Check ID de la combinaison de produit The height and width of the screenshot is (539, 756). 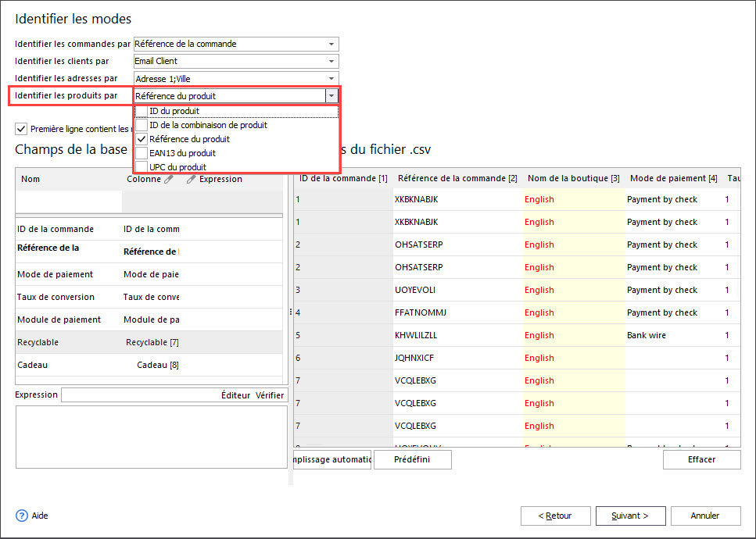tap(142, 125)
